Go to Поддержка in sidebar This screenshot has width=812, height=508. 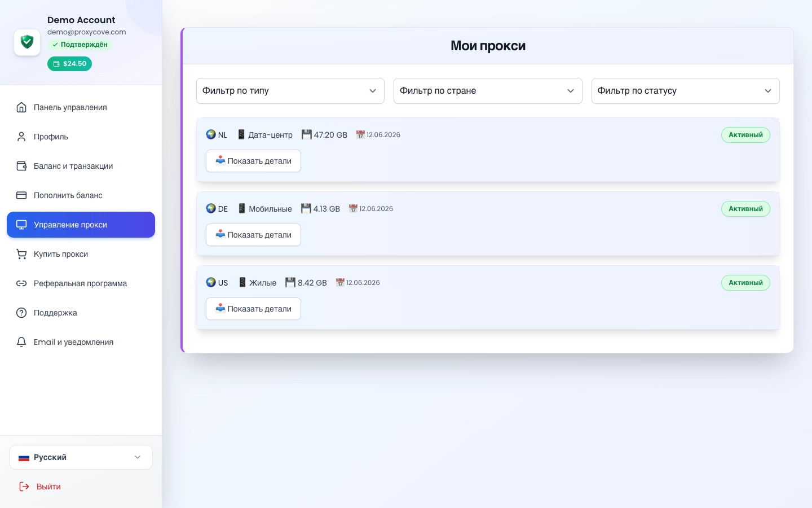pyautogui.click(x=81, y=313)
